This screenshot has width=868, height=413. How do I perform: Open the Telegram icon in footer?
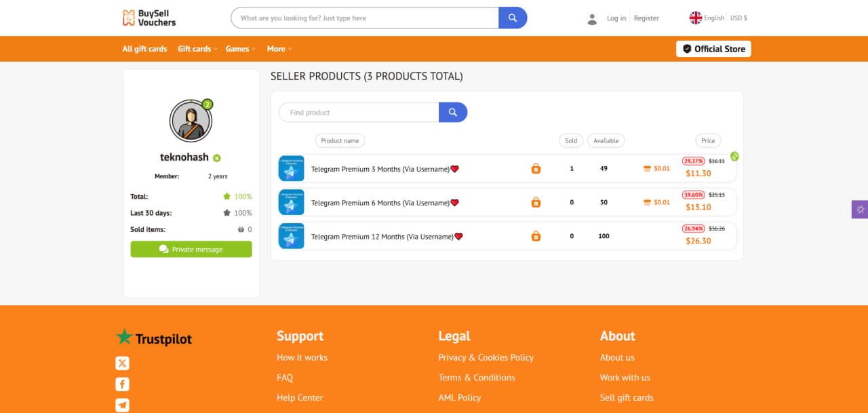[122, 405]
